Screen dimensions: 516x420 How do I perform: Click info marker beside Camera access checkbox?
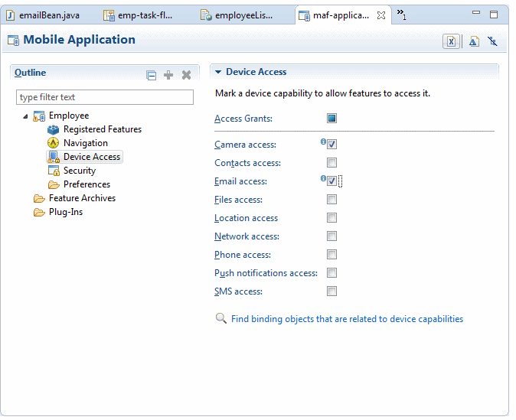(x=323, y=142)
